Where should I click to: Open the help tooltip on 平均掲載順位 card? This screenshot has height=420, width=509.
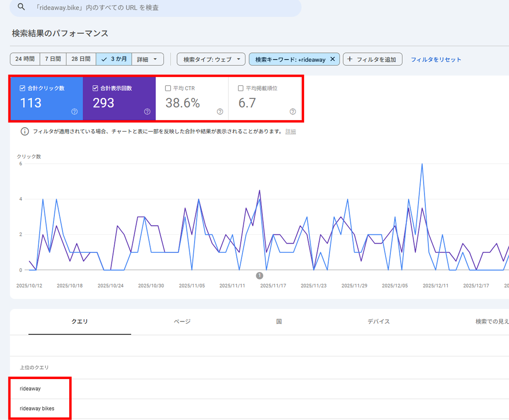pyautogui.click(x=293, y=112)
